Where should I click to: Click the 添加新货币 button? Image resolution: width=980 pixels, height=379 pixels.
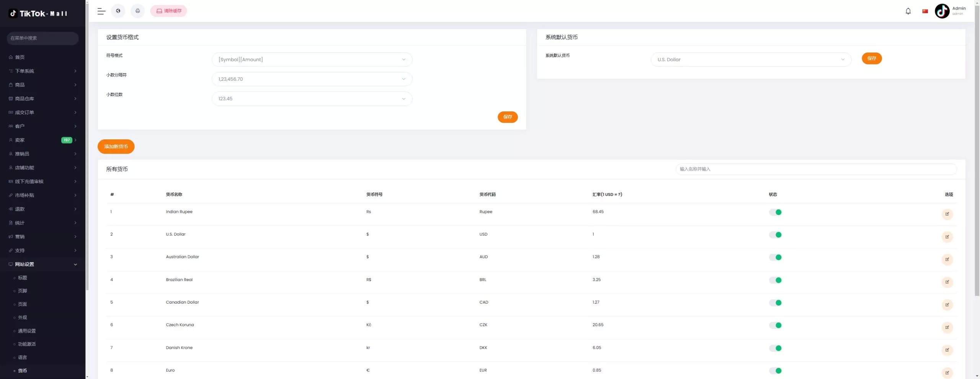click(x=116, y=147)
